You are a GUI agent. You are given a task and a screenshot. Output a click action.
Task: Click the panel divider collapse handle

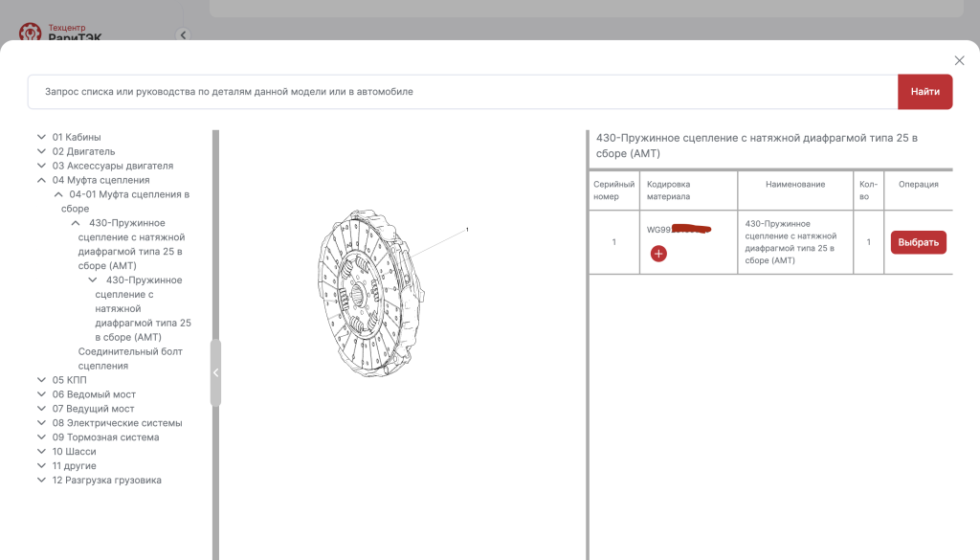(x=215, y=372)
